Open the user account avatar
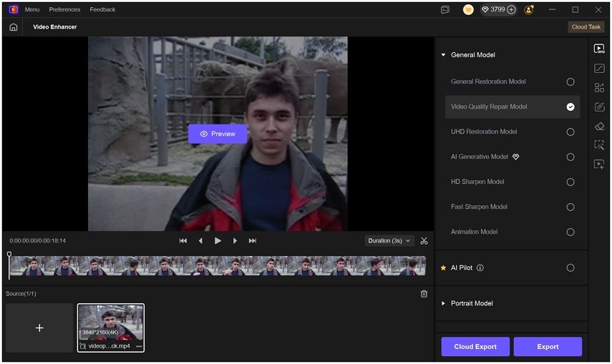The width and height of the screenshot is (612, 364). (x=529, y=10)
